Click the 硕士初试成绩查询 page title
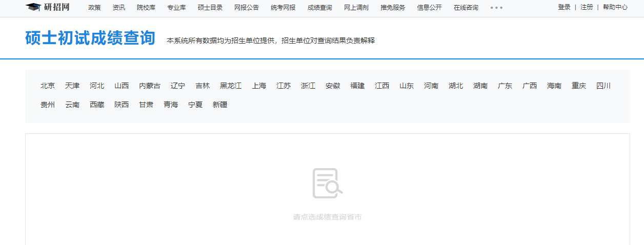Viewport: 644px width, 245px height. (90, 38)
